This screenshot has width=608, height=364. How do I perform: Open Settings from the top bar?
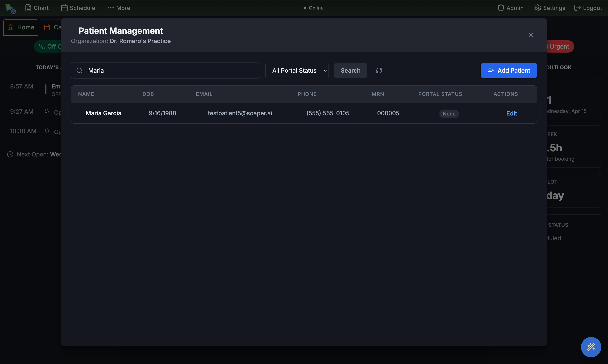click(550, 8)
